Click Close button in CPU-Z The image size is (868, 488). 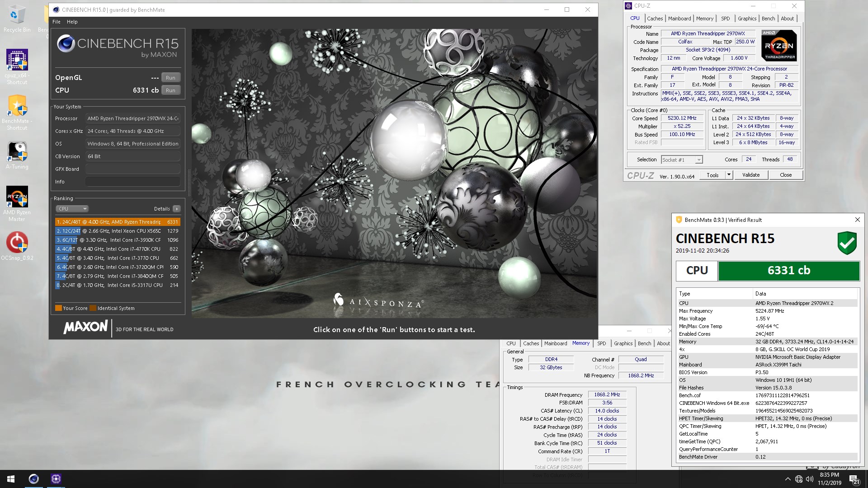pyautogui.click(x=786, y=175)
